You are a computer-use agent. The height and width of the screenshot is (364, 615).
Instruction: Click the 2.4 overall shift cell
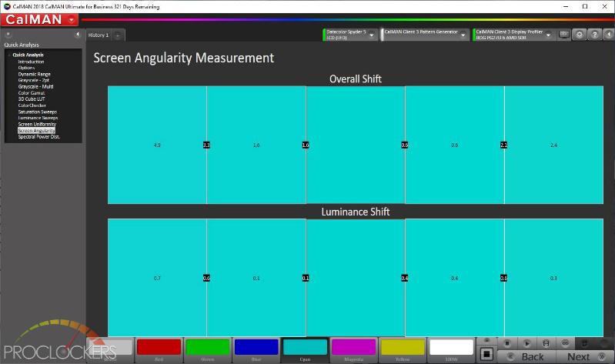click(554, 145)
